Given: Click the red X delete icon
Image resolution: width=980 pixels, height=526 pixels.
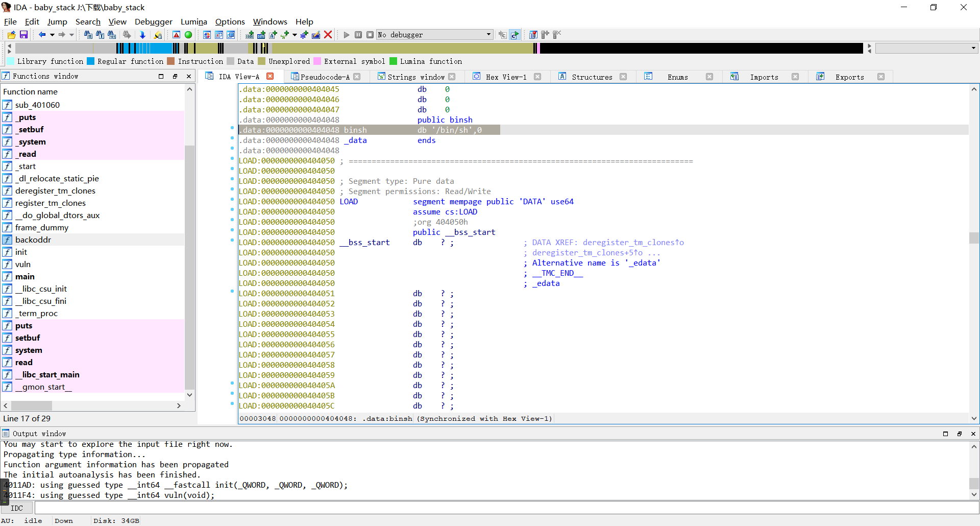Looking at the screenshot, I should tap(328, 35).
